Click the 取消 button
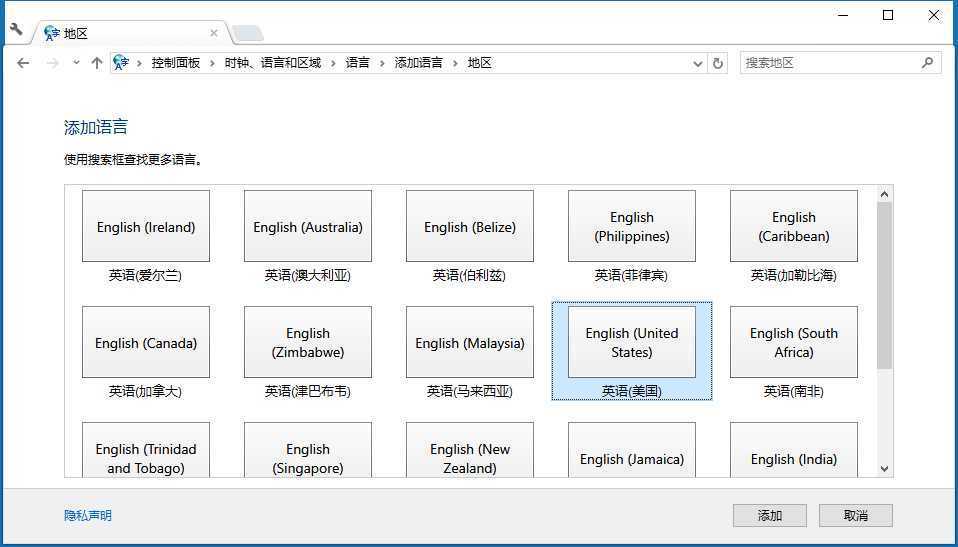The height and width of the screenshot is (547, 958). point(856,515)
